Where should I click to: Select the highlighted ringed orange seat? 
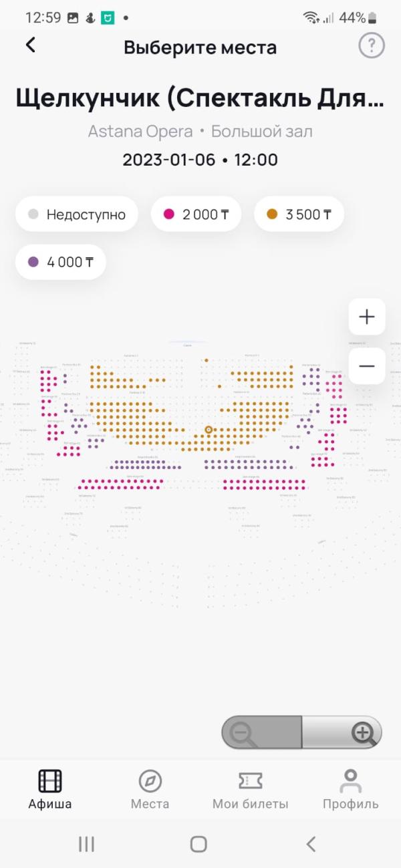pos(209,430)
